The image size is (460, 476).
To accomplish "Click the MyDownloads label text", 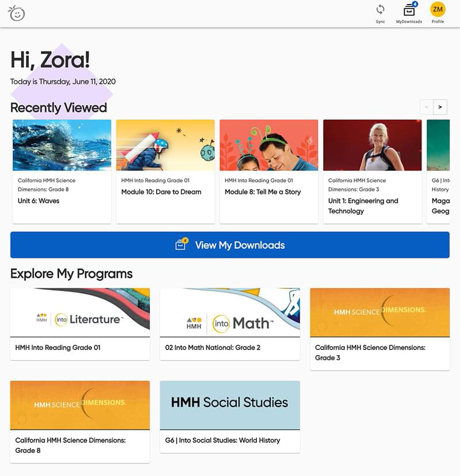I will (409, 21).
